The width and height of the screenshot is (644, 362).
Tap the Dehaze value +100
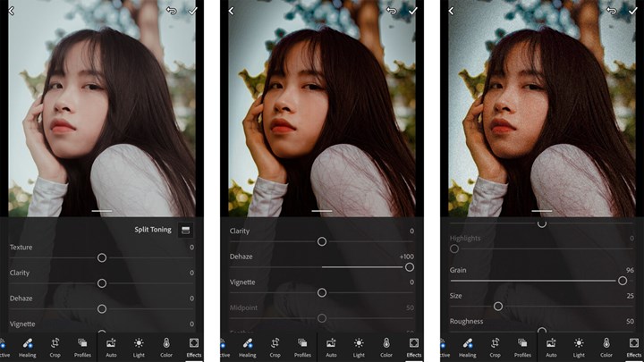pos(407,257)
